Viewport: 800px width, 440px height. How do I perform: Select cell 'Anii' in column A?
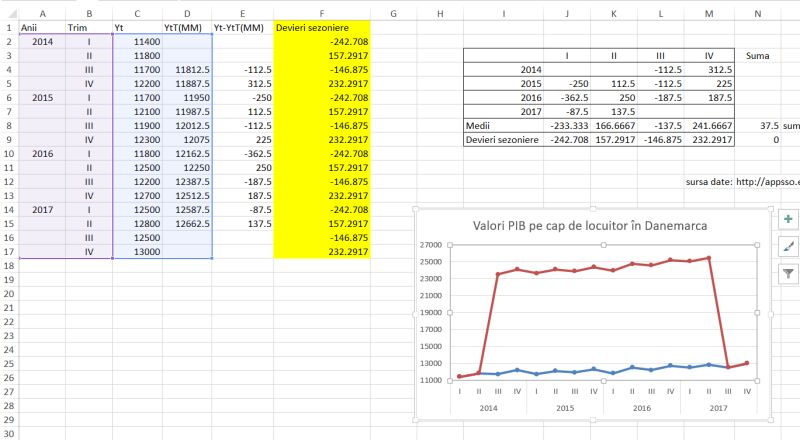pos(42,28)
